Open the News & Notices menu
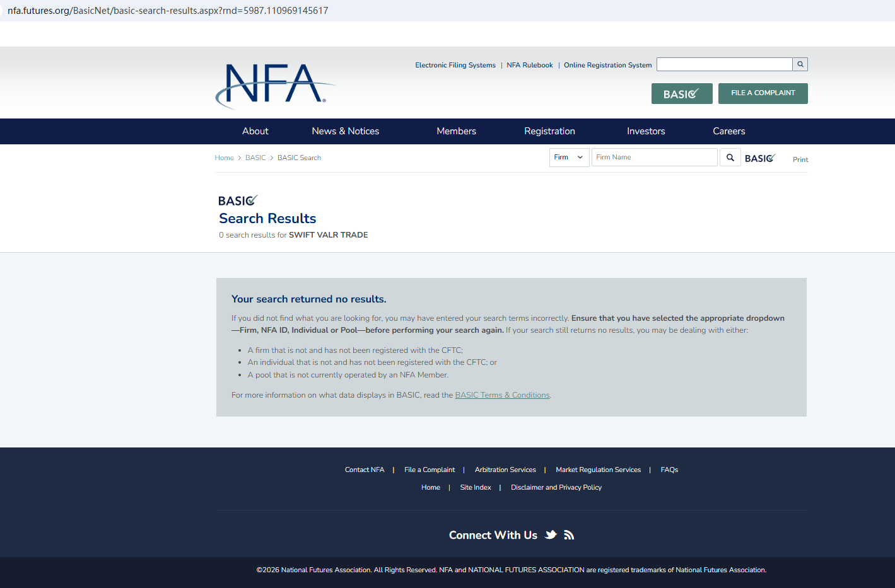This screenshot has width=895, height=588. 346,131
